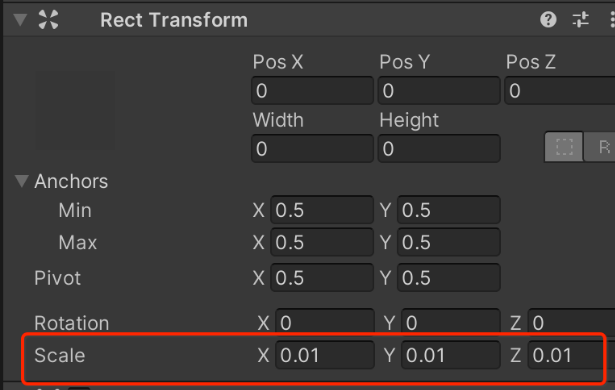
Task: Click Anchors Min X field
Action: click(322, 210)
